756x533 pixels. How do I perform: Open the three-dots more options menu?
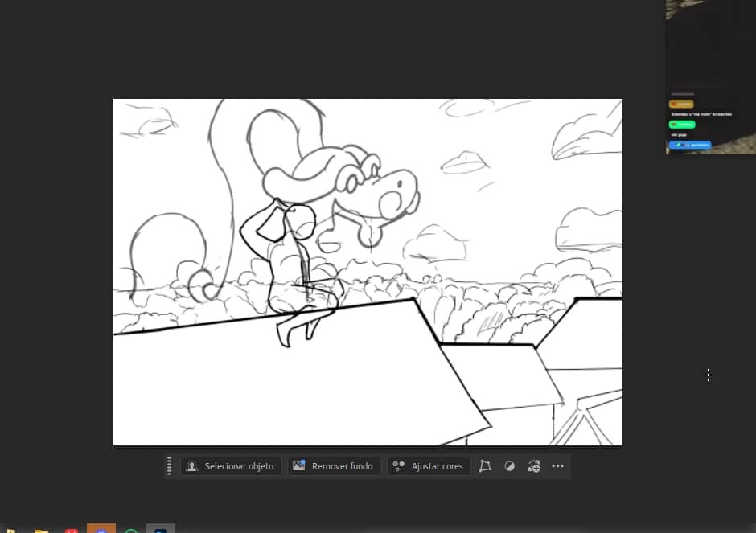click(x=558, y=466)
